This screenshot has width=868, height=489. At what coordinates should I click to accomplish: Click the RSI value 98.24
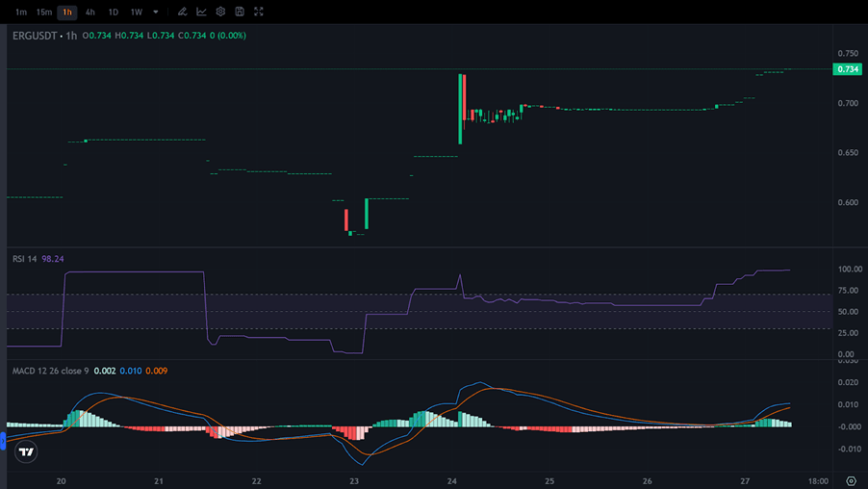53,259
